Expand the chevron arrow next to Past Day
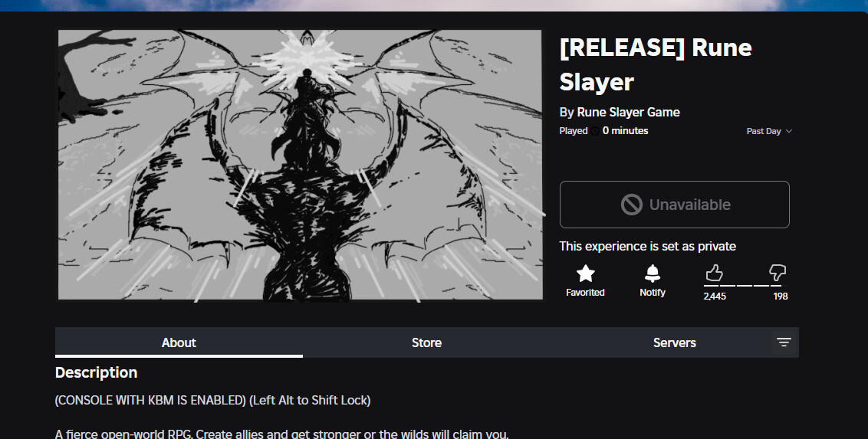Image resolution: width=868 pixels, height=439 pixels. point(789,131)
